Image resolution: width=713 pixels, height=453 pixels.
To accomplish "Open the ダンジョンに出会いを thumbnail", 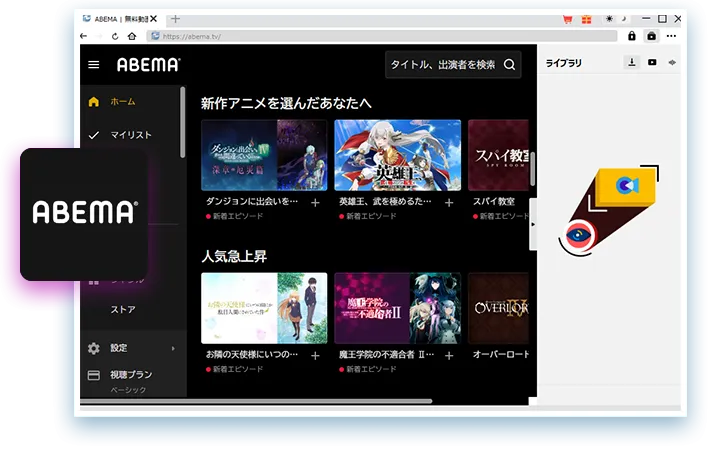I will click(264, 155).
